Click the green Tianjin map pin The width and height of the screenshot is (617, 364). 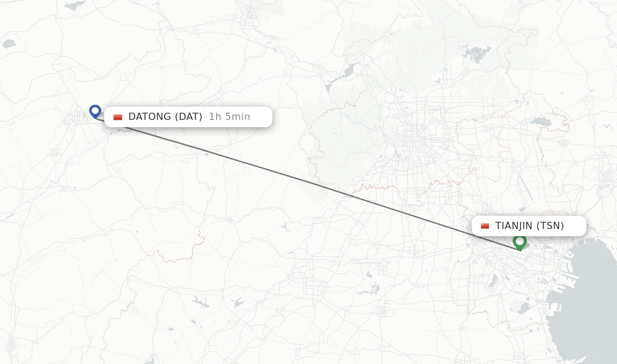pos(519,242)
